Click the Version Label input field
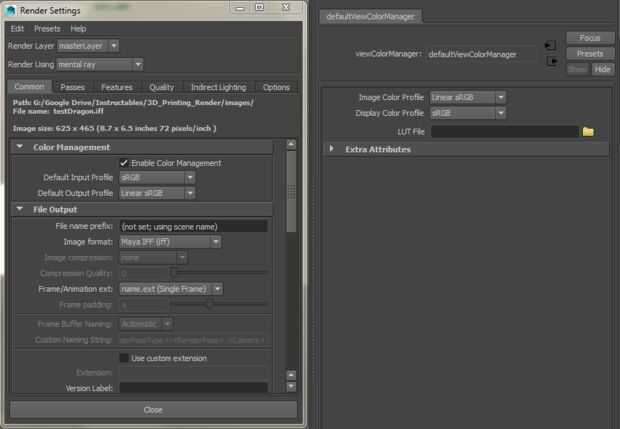Image resolution: width=620 pixels, height=429 pixels. coord(193,387)
